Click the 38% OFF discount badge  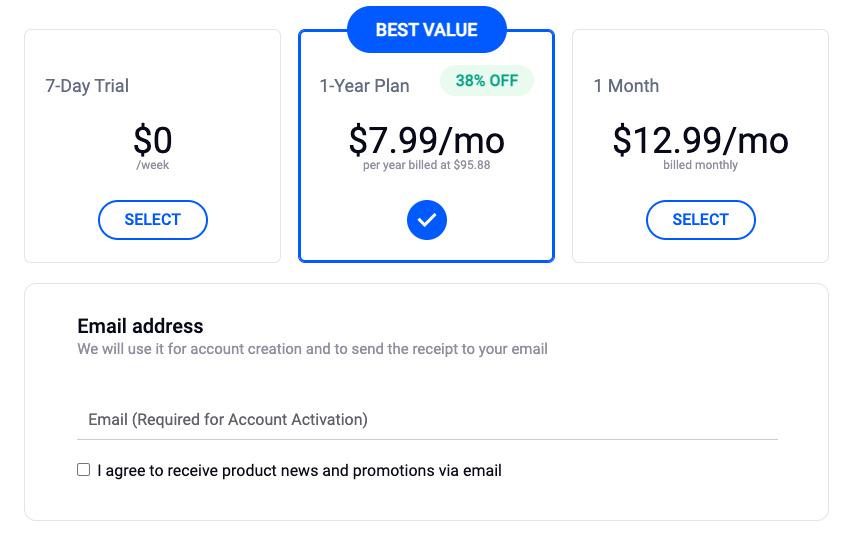(487, 81)
